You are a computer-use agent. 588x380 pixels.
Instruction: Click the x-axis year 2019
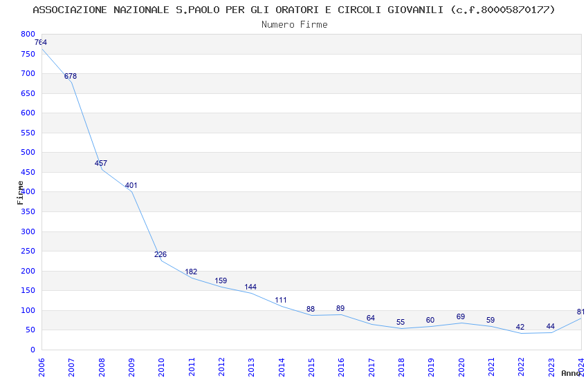[x=431, y=368]
